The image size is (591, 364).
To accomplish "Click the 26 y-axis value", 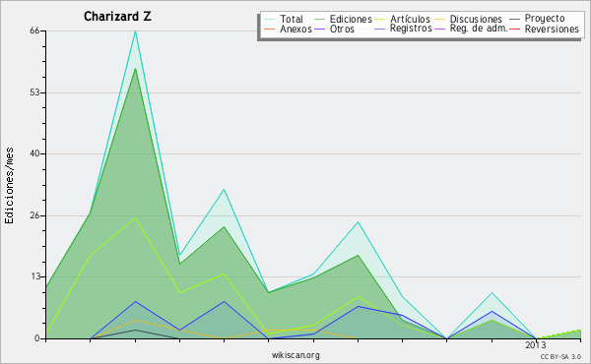I will [x=34, y=215].
